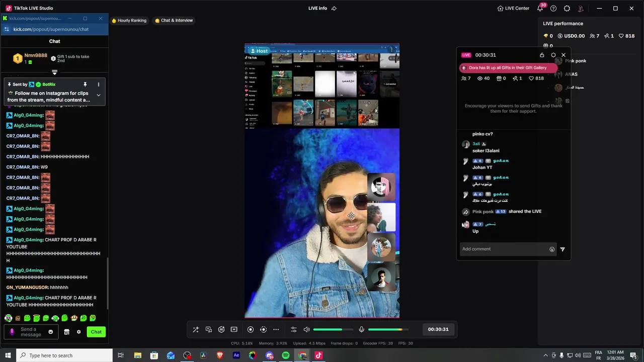The width and height of the screenshot is (644, 362).
Task: Open LIVE chat panel settings gear
Action: (x=553, y=55)
